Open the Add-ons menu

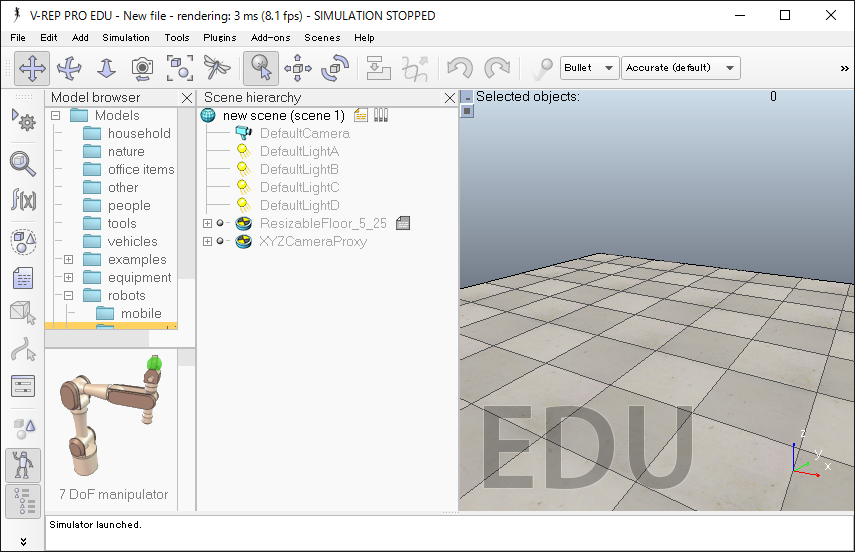pos(270,38)
